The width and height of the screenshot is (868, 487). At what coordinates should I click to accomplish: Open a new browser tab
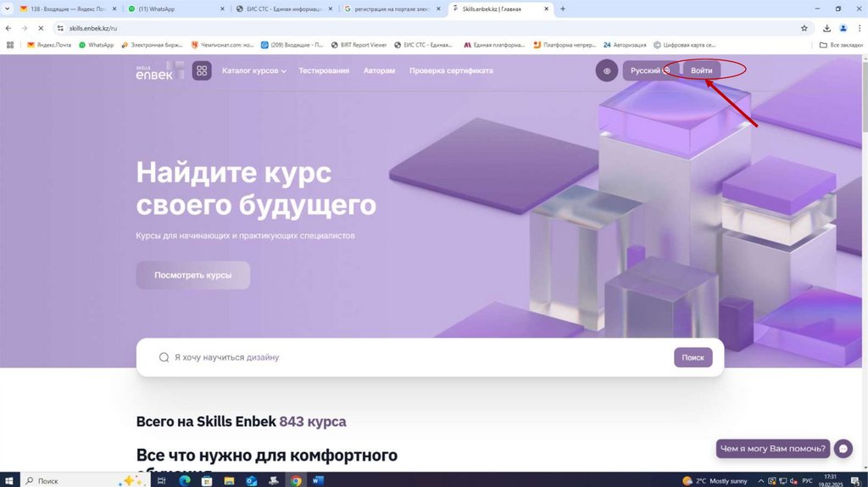tap(563, 8)
